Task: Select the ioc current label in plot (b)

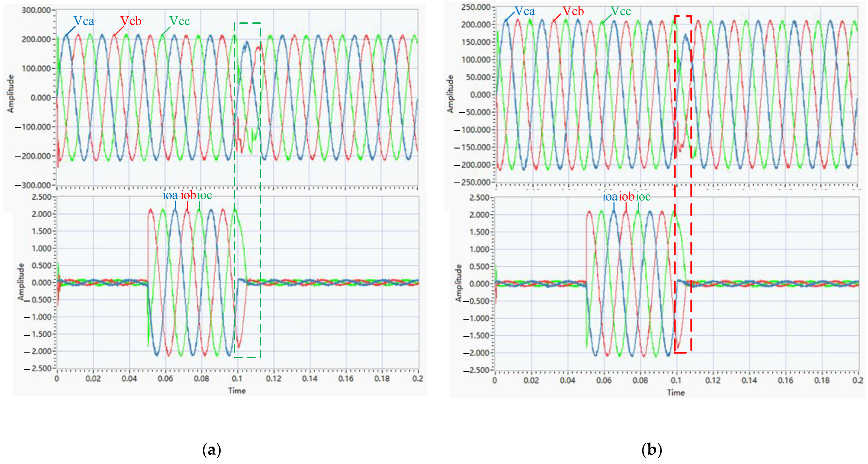Action: click(643, 197)
